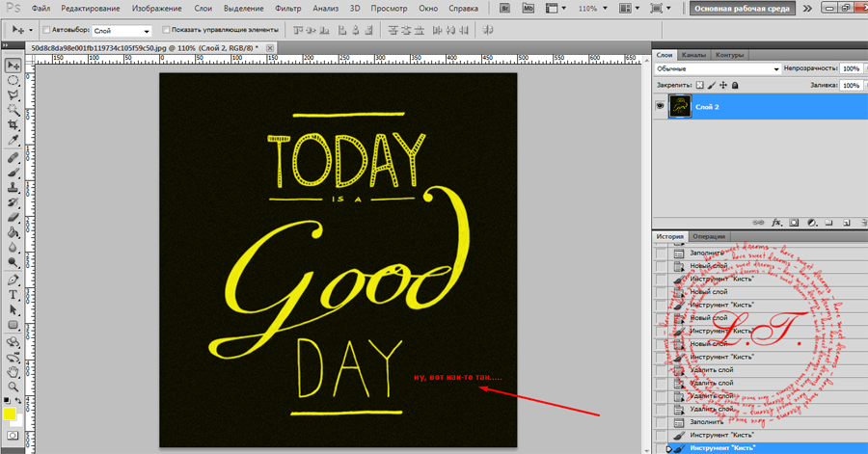Create a new layer group folder icon
Image resolution: width=868 pixels, height=454 pixels.
(x=828, y=223)
